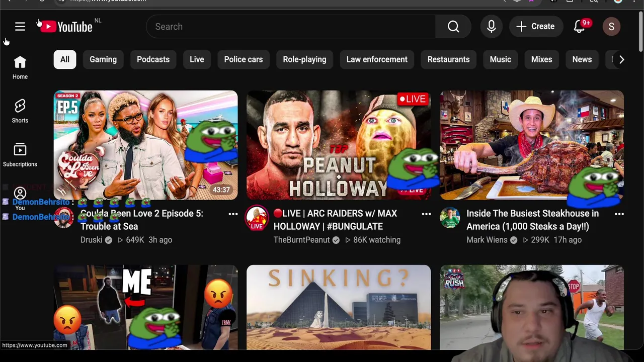Image resolution: width=644 pixels, height=362 pixels.
Task: Select the News chip
Action: 582,59
